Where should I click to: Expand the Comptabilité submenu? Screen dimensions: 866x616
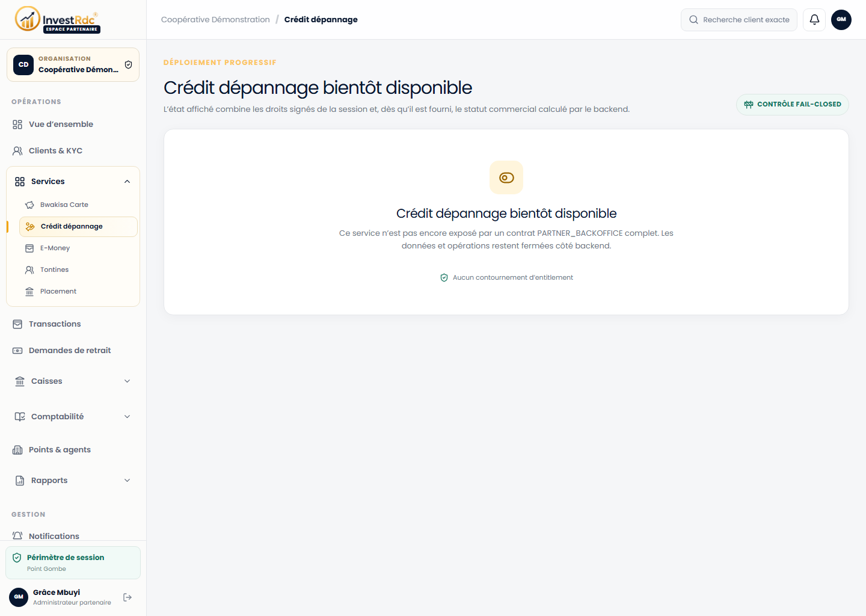127,417
